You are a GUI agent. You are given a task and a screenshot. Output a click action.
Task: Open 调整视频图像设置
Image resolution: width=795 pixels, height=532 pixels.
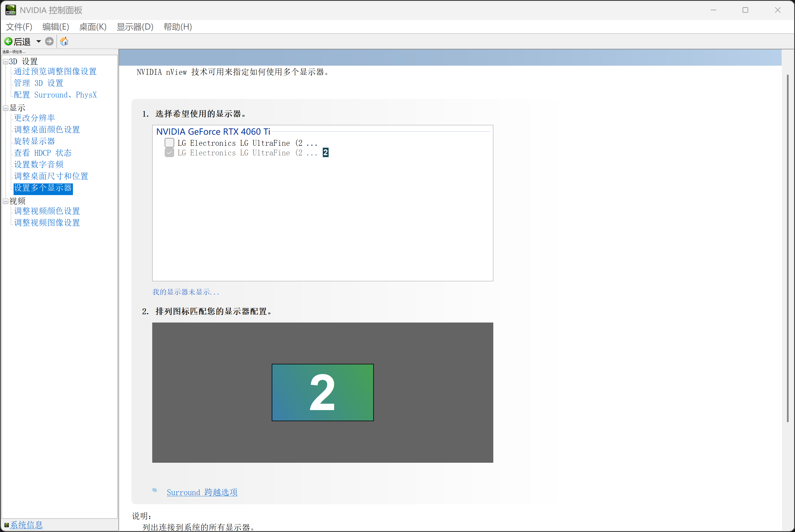coord(47,223)
